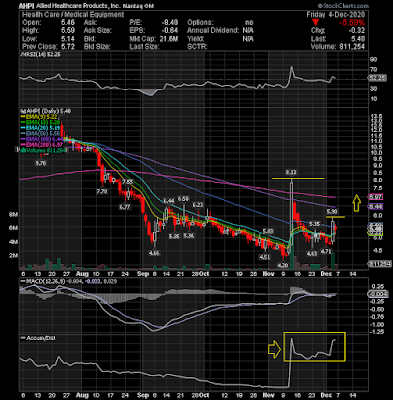This screenshot has height=400, width=393.
Task: Click the 8.12 spike high label
Action: pyautogui.click(x=291, y=172)
